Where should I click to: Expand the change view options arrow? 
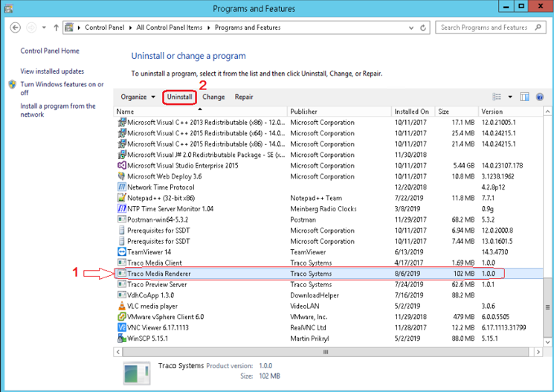coord(510,97)
